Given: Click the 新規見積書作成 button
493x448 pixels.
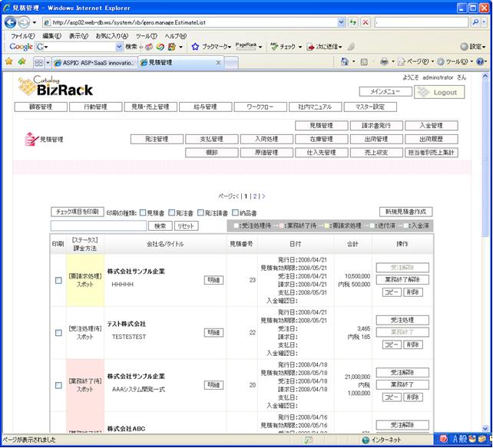Looking at the screenshot, I should 406,212.
